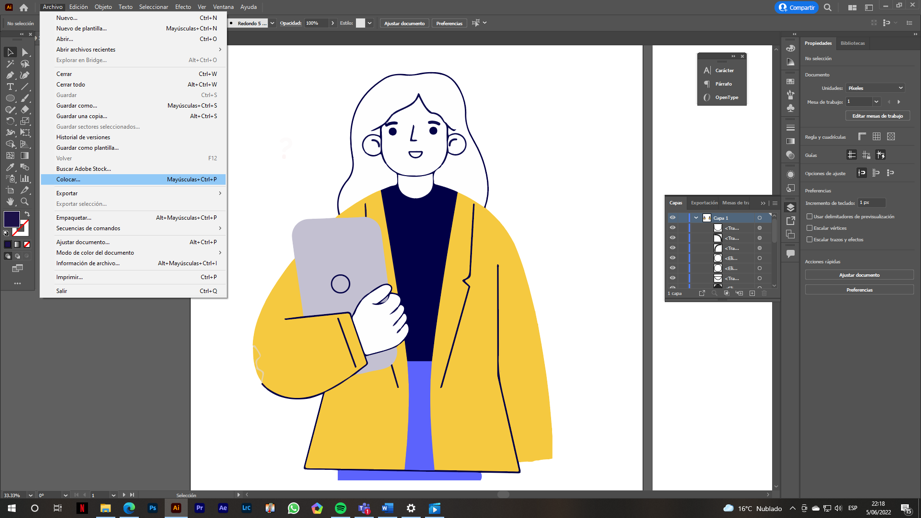Select the Eyedropper tool
The width and height of the screenshot is (921, 518).
coord(11,167)
